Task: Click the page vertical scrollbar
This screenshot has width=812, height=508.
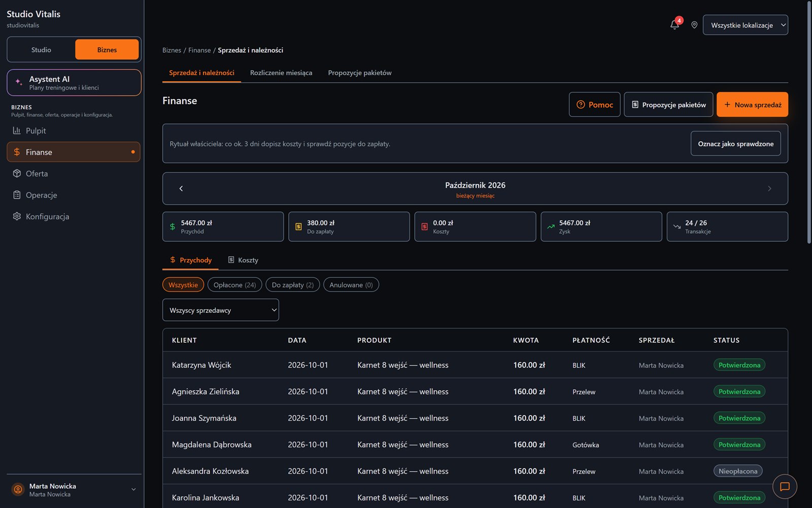Action: 809,122
